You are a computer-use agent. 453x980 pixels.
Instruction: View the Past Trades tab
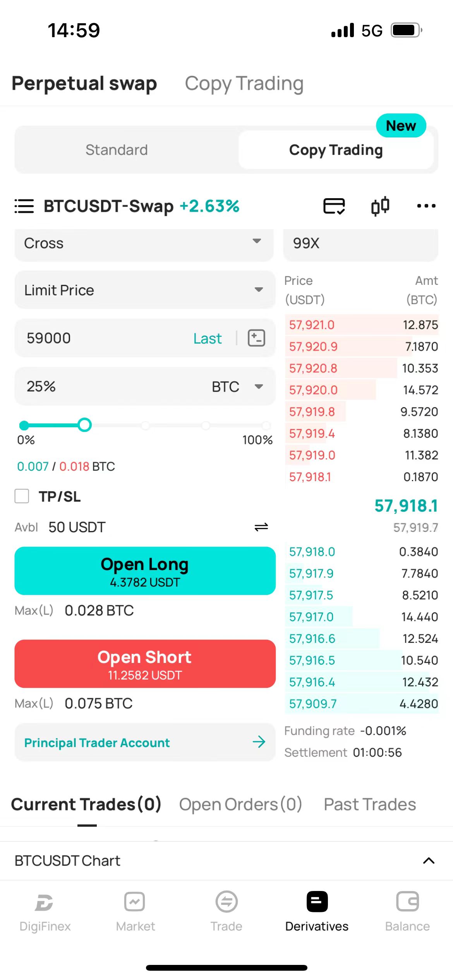click(370, 804)
